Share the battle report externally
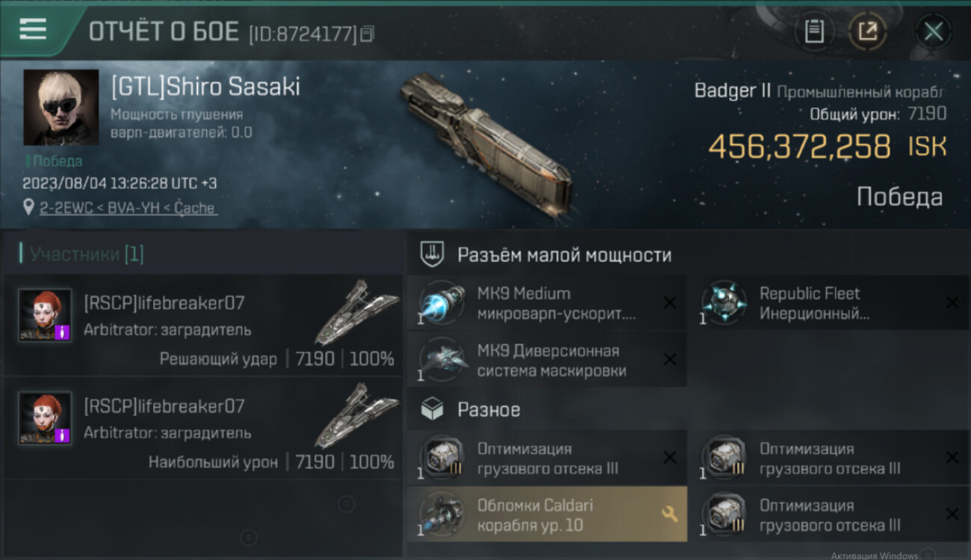This screenshot has width=971, height=560. tap(868, 31)
